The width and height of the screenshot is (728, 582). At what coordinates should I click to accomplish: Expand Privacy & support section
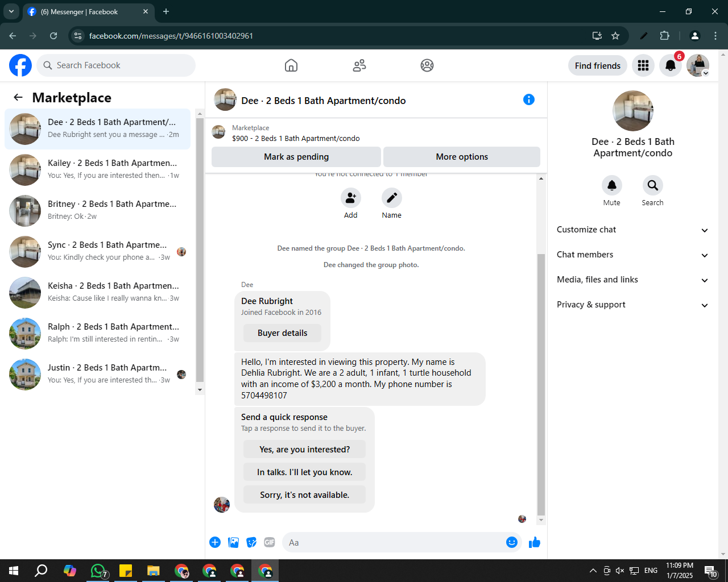pyautogui.click(x=633, y=305)
